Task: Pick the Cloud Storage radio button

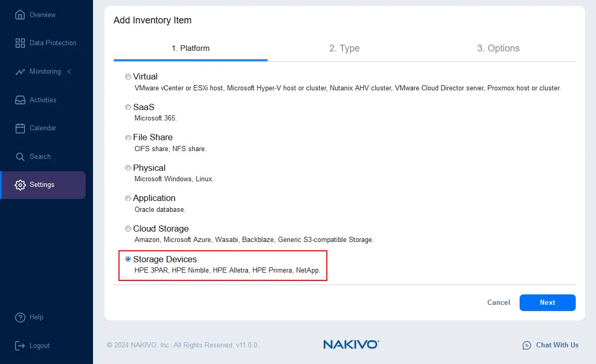Action: (x=128, y=229)
